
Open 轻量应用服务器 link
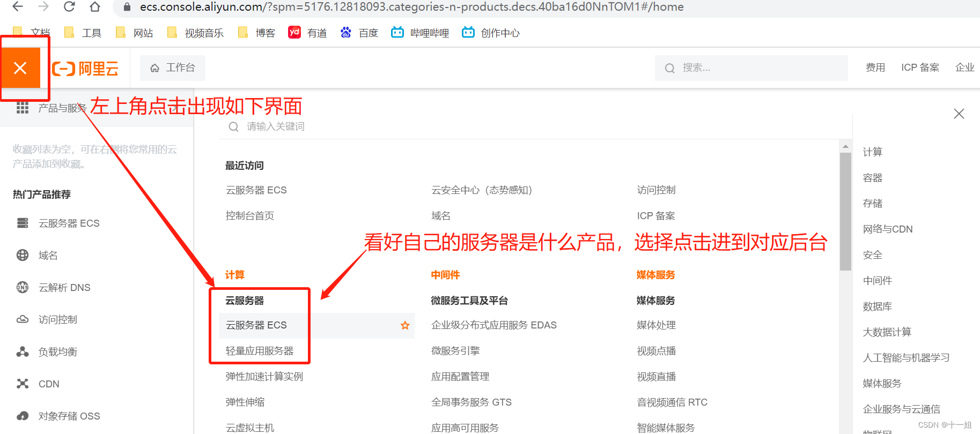tap(260, 351)
